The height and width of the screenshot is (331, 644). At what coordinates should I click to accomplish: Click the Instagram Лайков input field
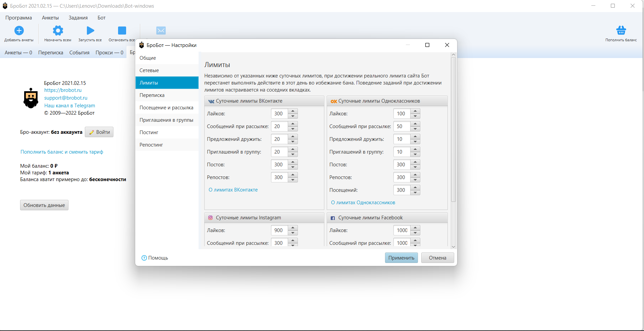pyautogui.click(x=279, y=230)
